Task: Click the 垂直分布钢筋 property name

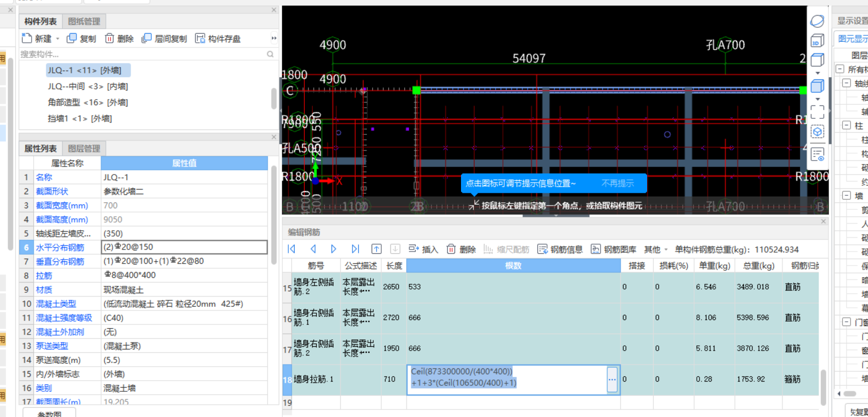Action: tap(60, 261)
